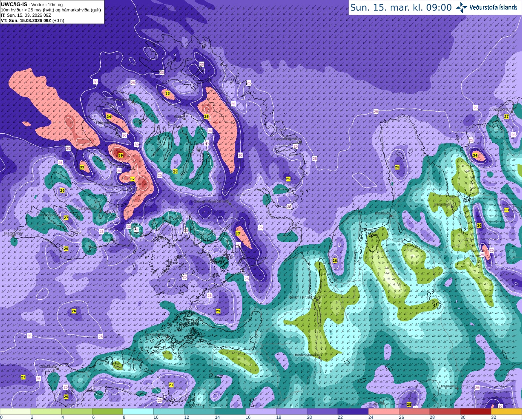Click the IT: Sun. 15. 03. 2026 09Z line
This screenshot has width=522, height=420.
click(26, 15)
